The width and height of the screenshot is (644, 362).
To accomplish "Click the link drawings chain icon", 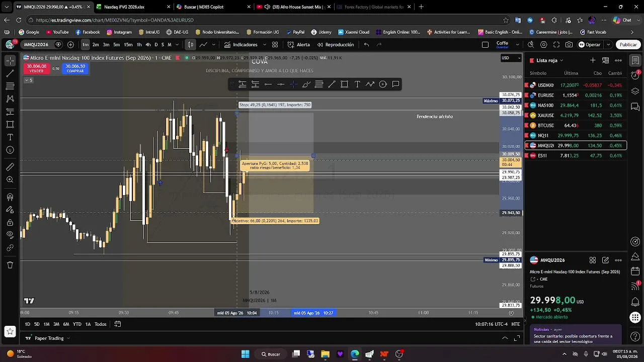I will (x=10, y=248).
